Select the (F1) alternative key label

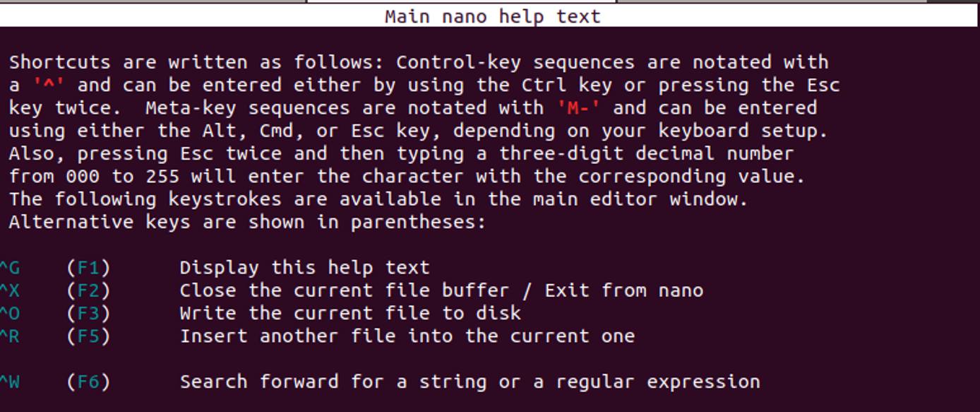pos(88,268)
